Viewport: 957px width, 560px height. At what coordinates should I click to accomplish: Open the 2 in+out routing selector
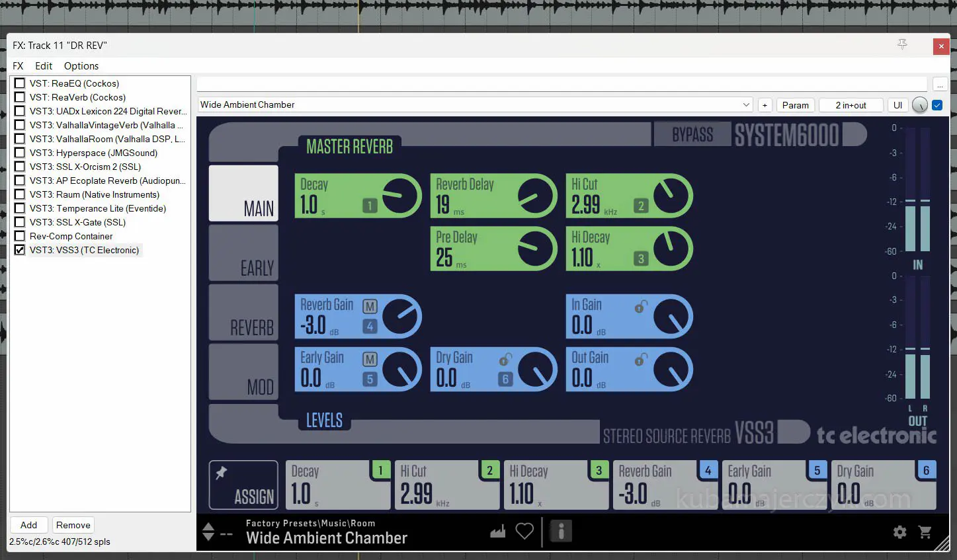851,105
